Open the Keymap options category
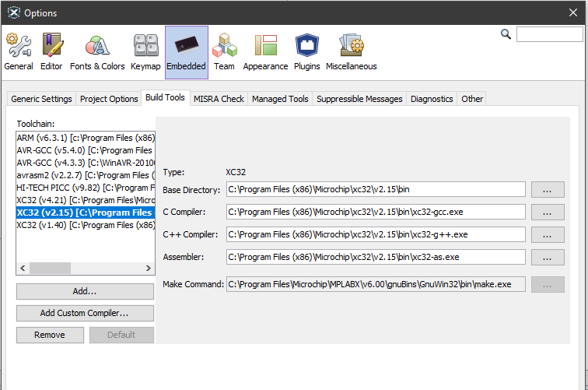The image size is (588, 390). click(x=145, y=52)
